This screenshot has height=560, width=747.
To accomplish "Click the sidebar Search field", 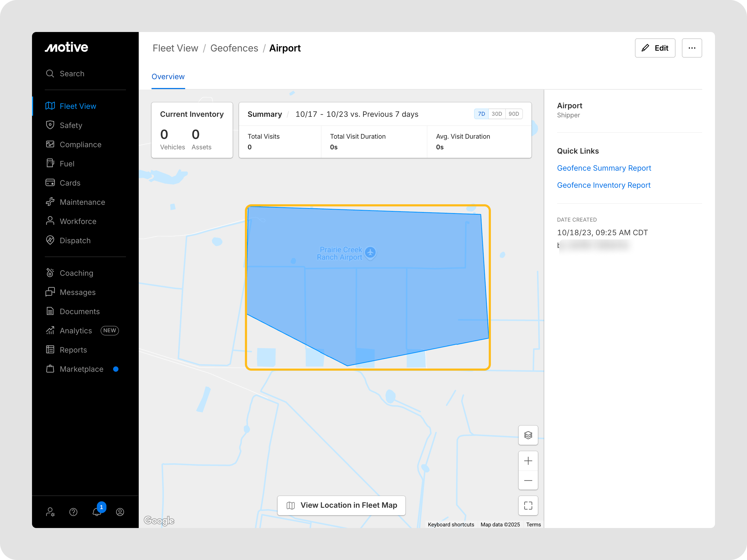I will 72,74.
